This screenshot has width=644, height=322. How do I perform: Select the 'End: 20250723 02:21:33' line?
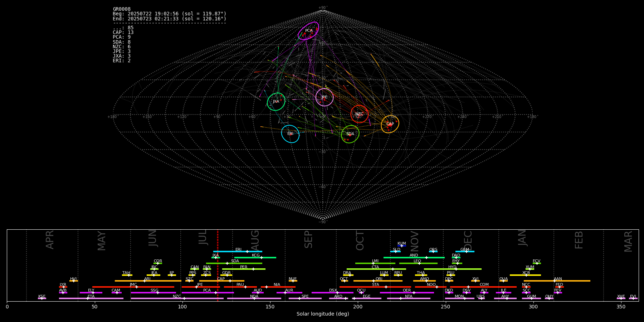click(x=170, y=19)
